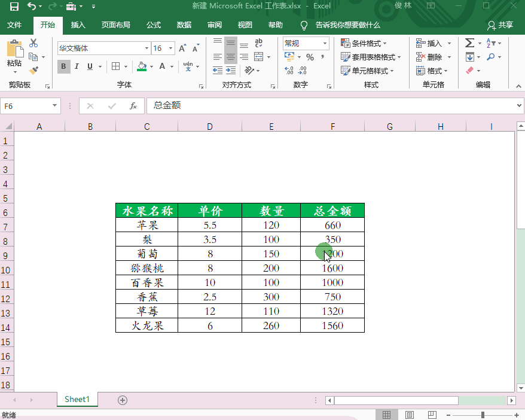Click the insert function fx icon
The image size is (525, 420).
pyautogui.click(x=133, y=106)
